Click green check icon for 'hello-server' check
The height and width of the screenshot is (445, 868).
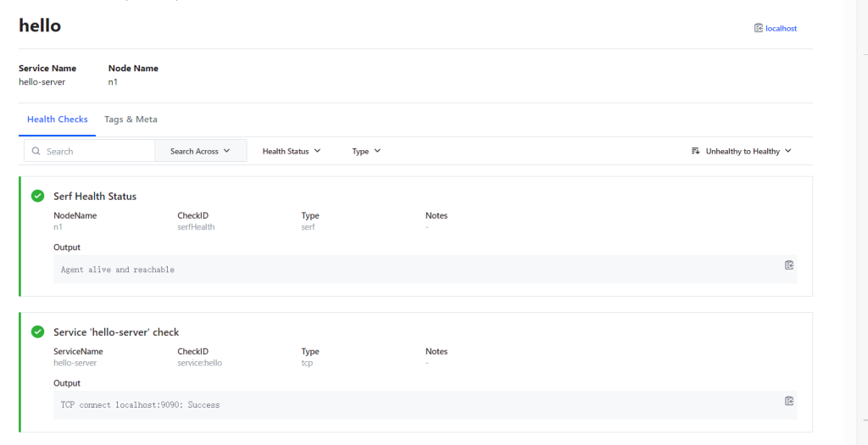click(x=37, y=331)
